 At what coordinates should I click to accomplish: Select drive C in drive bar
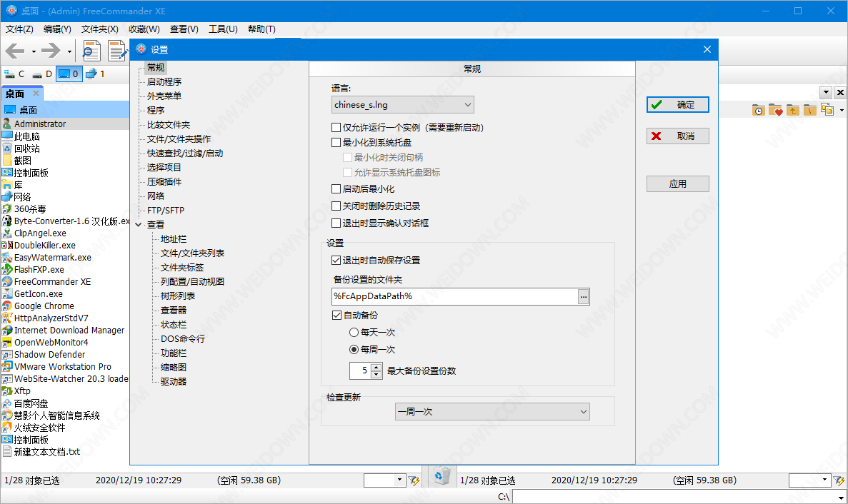tap(14, 74)
